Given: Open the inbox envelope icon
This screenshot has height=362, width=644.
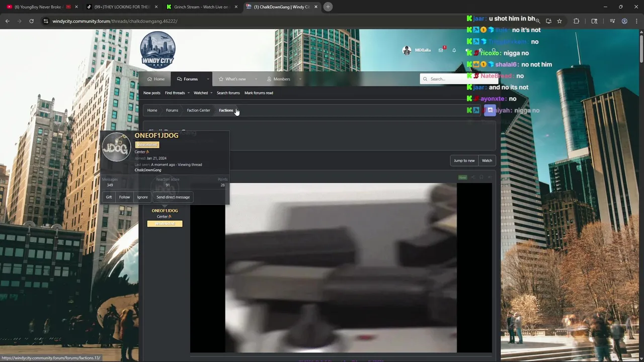Looking at the screenshot, I should click(441, 50).
